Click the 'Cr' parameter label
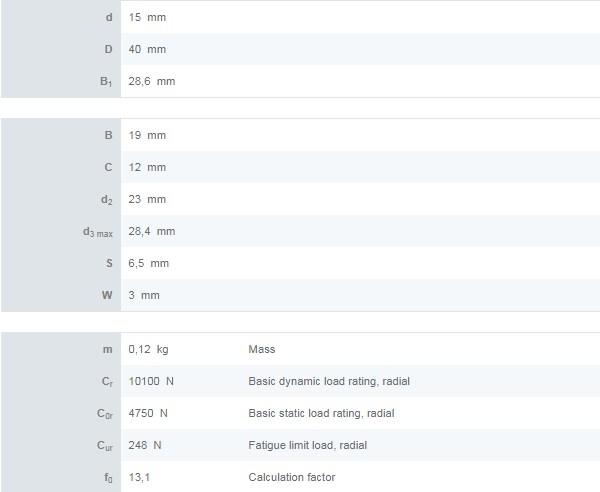This screenshot has height=492, width=600. (x=107, y=382)
